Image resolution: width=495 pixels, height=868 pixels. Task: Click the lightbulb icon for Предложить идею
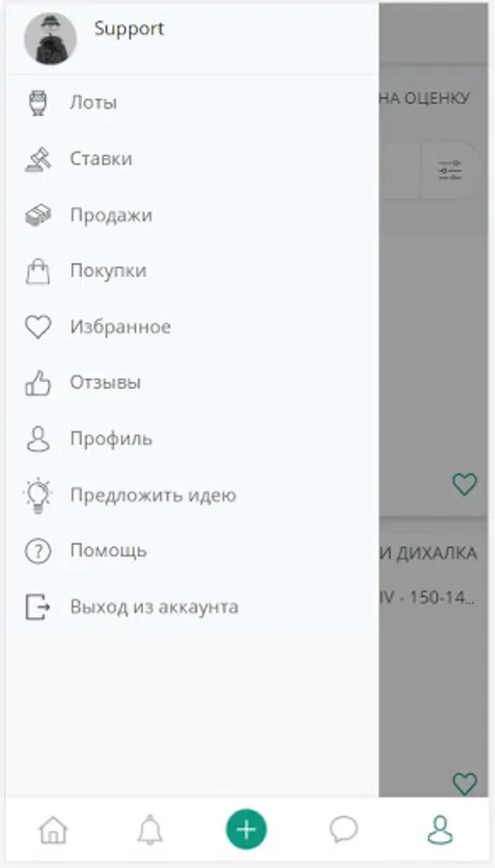click(39, 495)
